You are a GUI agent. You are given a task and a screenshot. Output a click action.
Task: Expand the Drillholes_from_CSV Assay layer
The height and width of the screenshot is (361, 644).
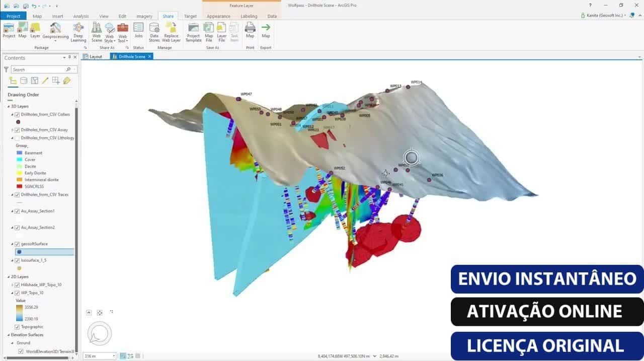coord(13,130)
